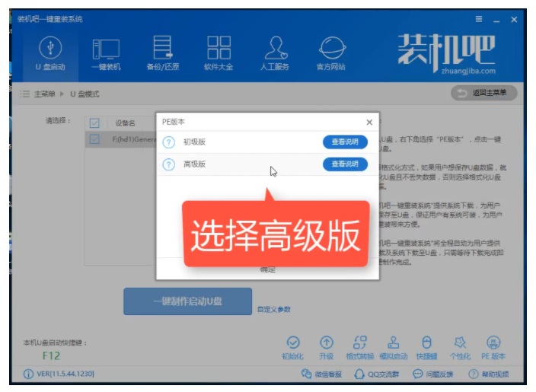Open the U盘启动 tab
The height and width of the screenshot is (392, 536).
pos(50,53)
